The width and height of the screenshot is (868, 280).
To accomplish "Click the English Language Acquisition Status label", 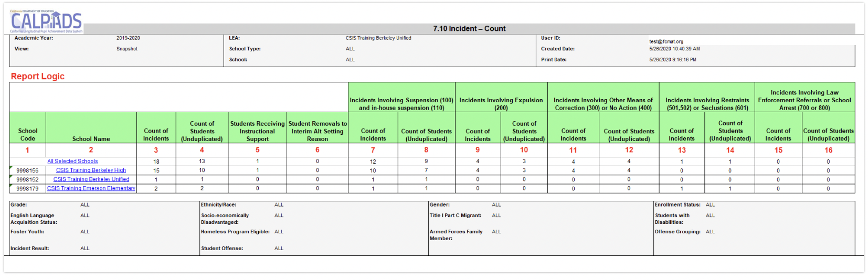I will click(x=34, y=219).
